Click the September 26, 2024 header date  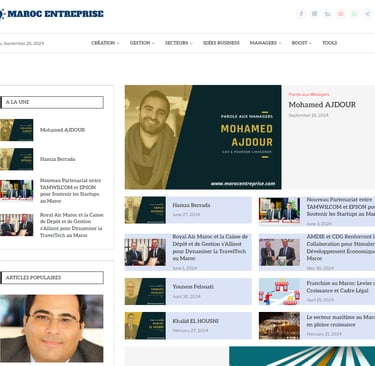(22, 43)
